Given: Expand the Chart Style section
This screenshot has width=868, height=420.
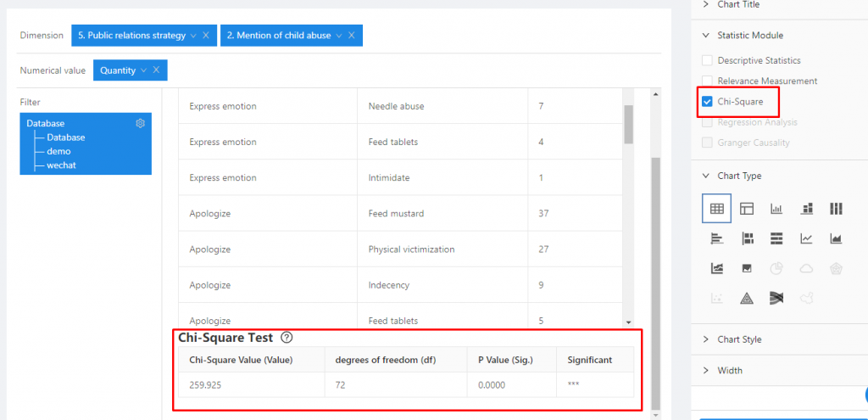Looking at the screenshot, I should tap(739, 339).
